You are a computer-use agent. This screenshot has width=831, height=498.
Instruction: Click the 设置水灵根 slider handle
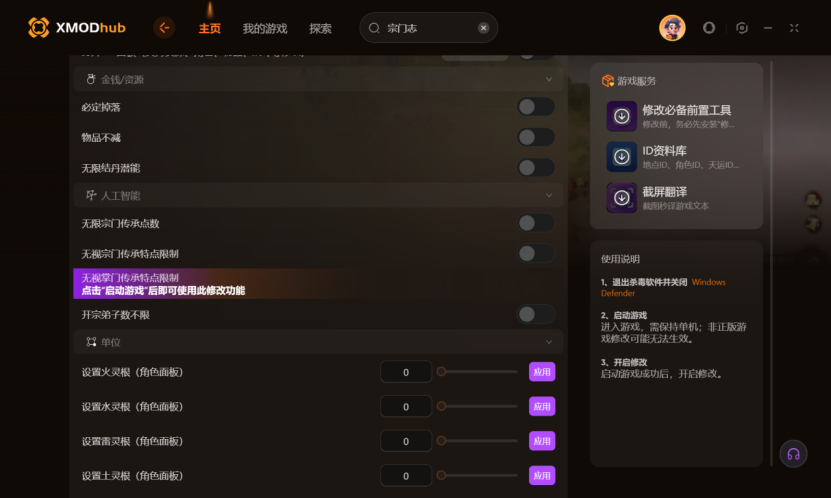tap(441, 406)
